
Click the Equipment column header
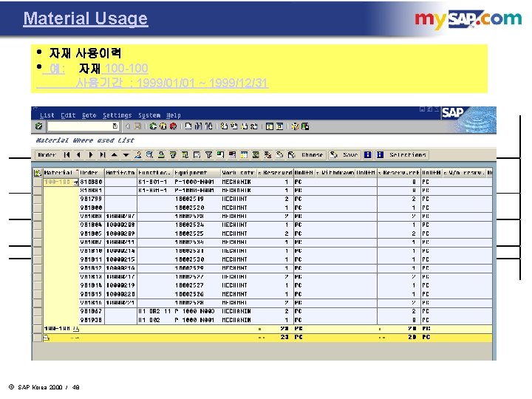tap(197, 173)
